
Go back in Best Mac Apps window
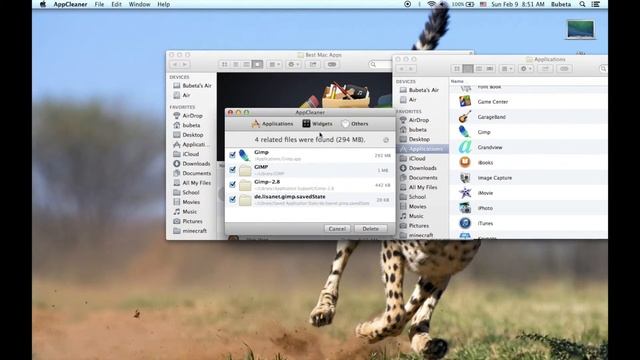tap(175, 64)
